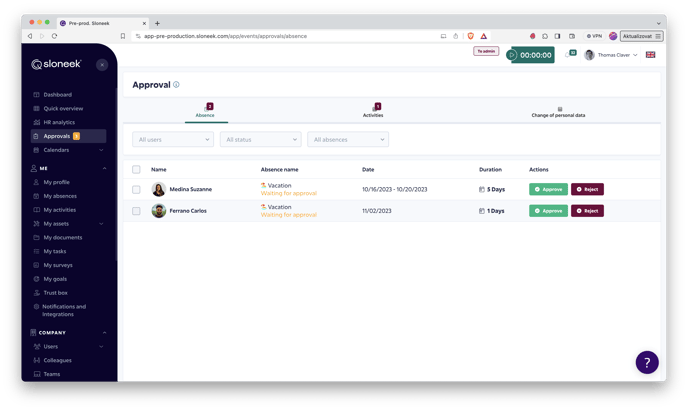Click the Teams icon

(37, 374)
